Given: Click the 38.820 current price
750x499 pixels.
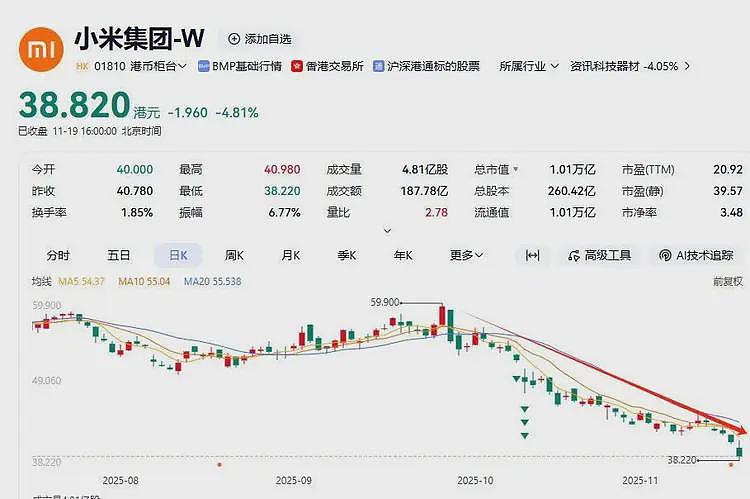Looking at the screenshot, I should (75, 105).
